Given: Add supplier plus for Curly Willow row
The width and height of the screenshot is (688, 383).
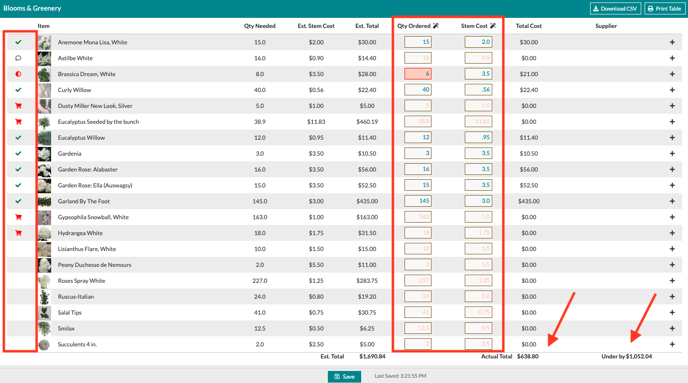Looking at the screenshot, I should click(672, 89).
